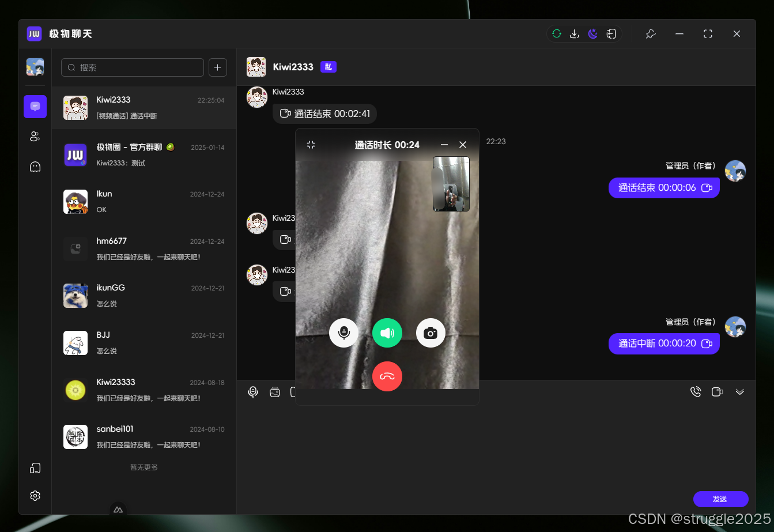The height and width of the screenshot is (532, 774).
Task: Expand the chevron in the chat toolbar
Action: point(740,392)
